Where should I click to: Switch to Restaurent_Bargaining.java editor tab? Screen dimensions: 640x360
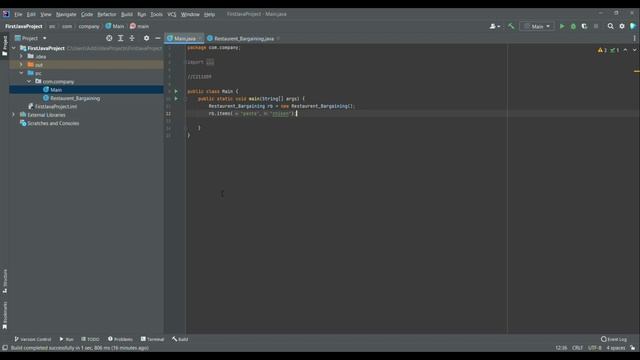pos(244,38)
